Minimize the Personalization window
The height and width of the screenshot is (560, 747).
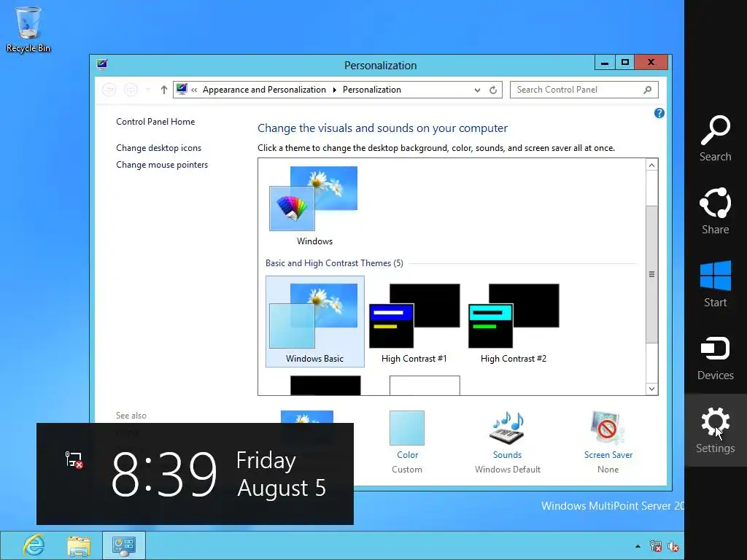[x=605, y=63]
